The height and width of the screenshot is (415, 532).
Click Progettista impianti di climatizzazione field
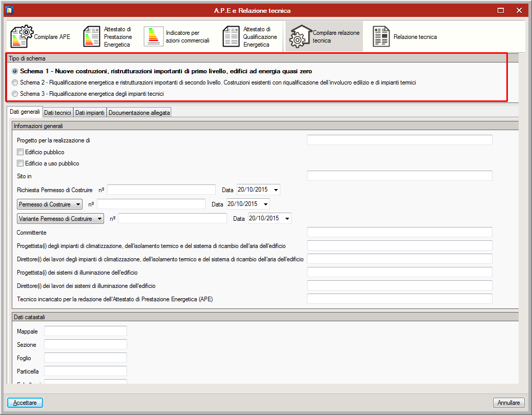coord(400,245)
